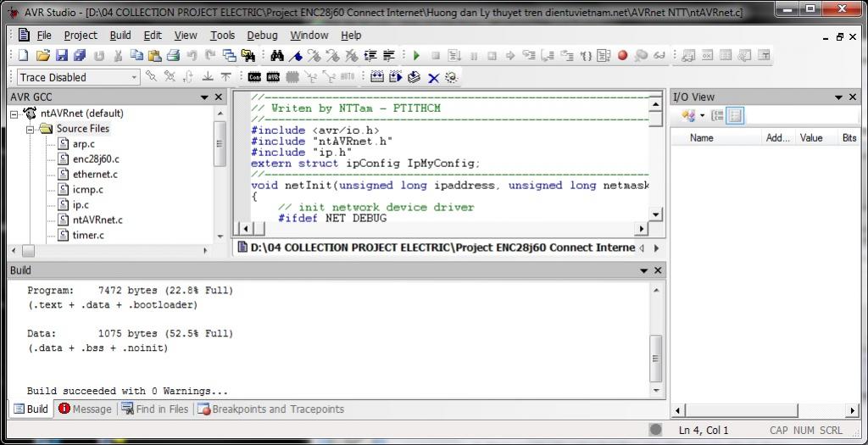Toggle the tree view button in I/O View
The height and width of the screenshot is (445, 868).
717,116
